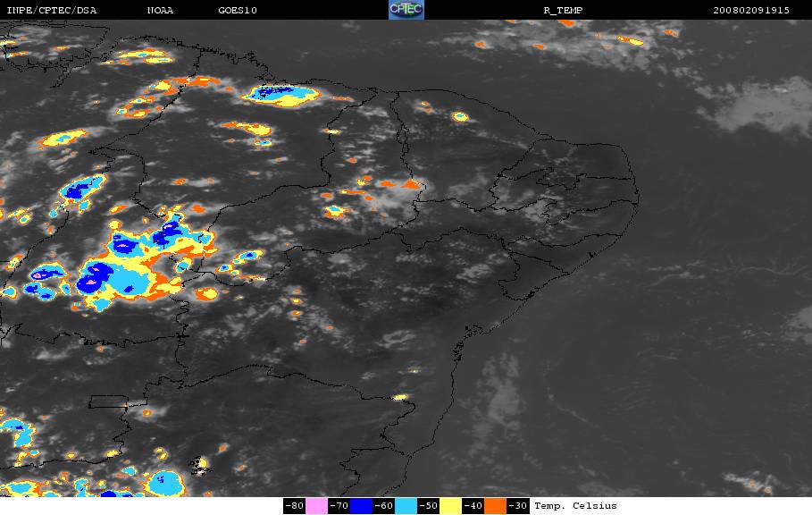Click the -30 legend value
The image size is (812, 515).
pyautogui.click(x=517, y=506)
